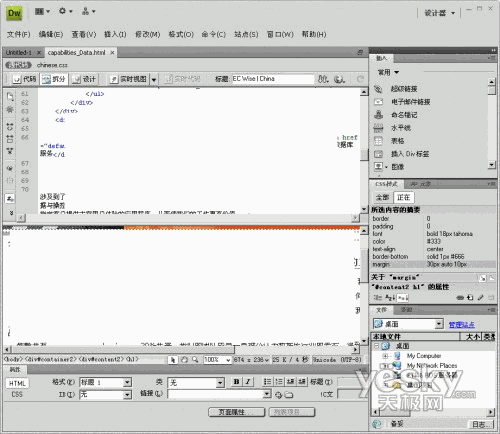This screenshot has width=500, height=434.
Task: Select HTML mode in Properties panel
Action: 17,383
